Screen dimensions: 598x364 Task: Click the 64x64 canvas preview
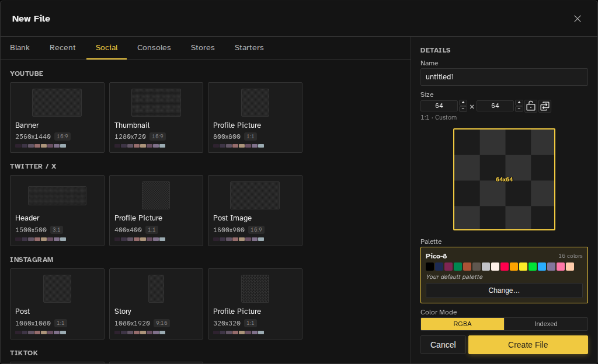pos(504,179)
